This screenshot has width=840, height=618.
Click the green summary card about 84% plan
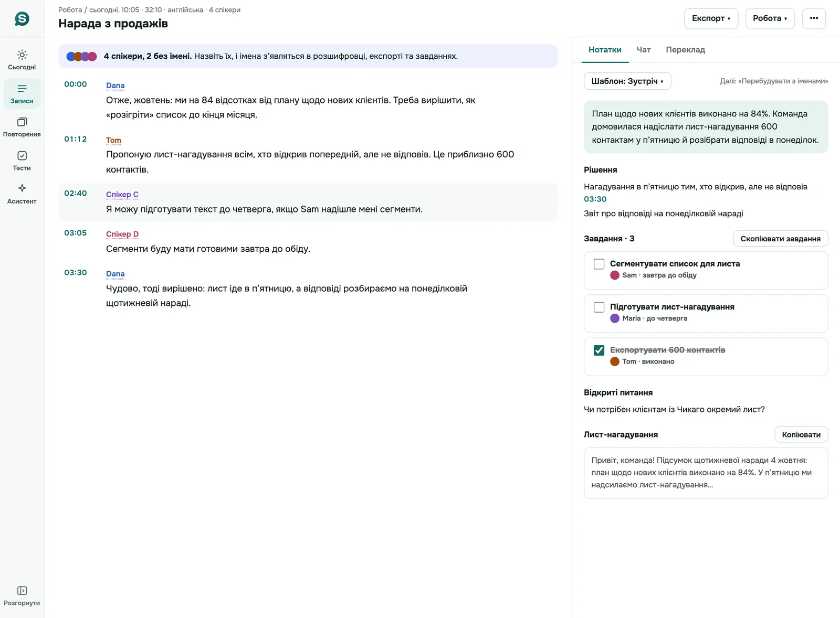pyautogui.click(x=706, y=127)
